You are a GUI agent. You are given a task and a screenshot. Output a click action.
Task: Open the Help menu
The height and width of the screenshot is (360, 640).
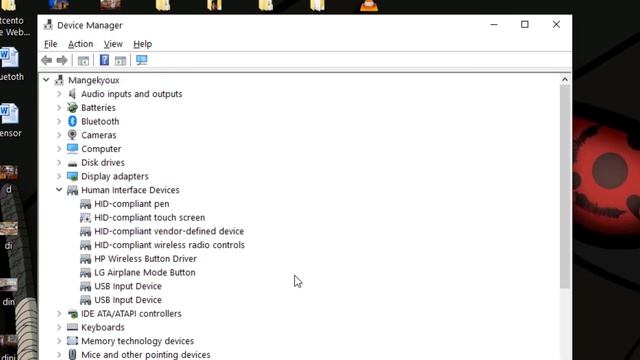(142, 44)
